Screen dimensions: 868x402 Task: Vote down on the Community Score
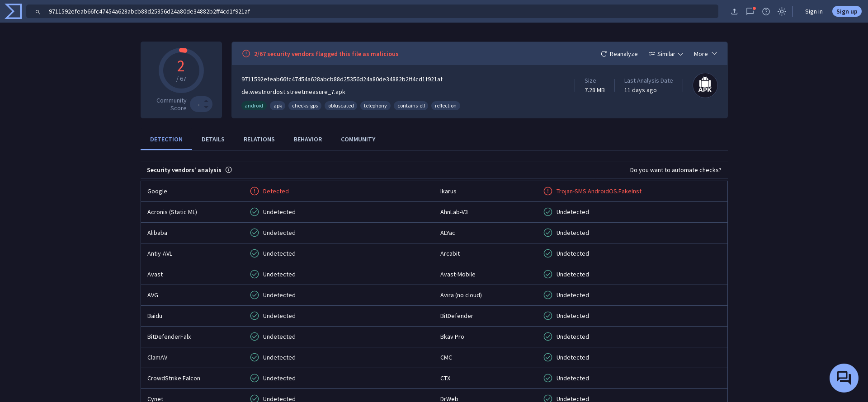point(206,108)
